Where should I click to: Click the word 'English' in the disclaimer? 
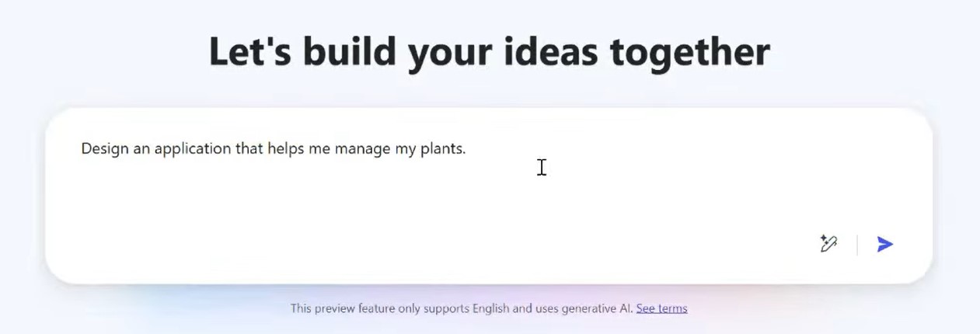click(x=493, y=308)
